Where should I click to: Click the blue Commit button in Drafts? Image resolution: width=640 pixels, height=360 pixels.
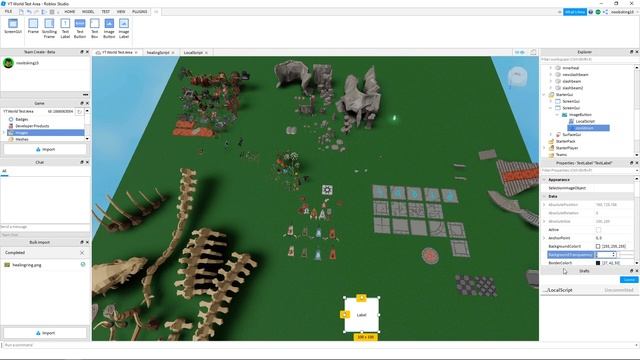pos(629,280)
